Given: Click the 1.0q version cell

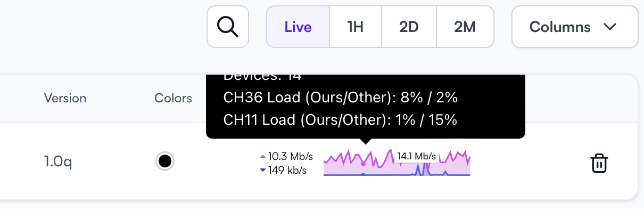Looking at the screenshot, I should tap(57, 162).
